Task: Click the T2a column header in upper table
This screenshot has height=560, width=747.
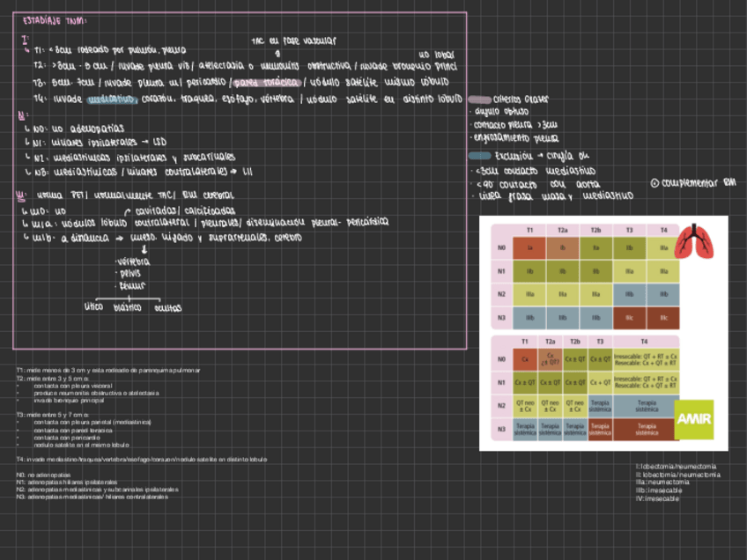Action: coord(563,231)
